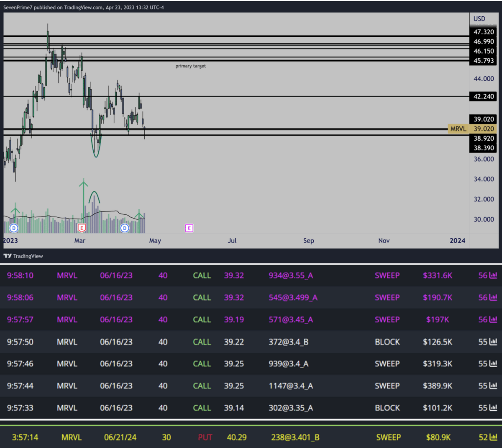Click the red E earnings marker near Mar
This screenshot has height=448, width=502.
(x=82, y=228)
